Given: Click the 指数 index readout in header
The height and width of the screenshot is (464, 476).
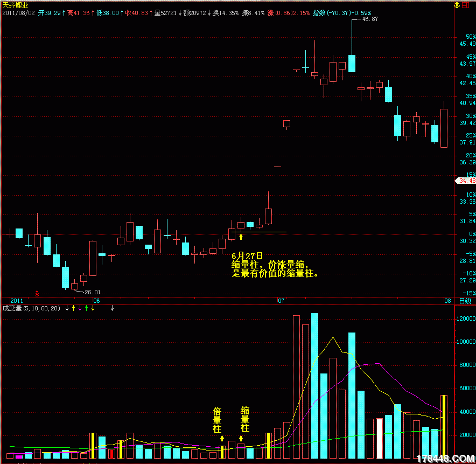Looking at the screenshot, I should pos(341,12).
